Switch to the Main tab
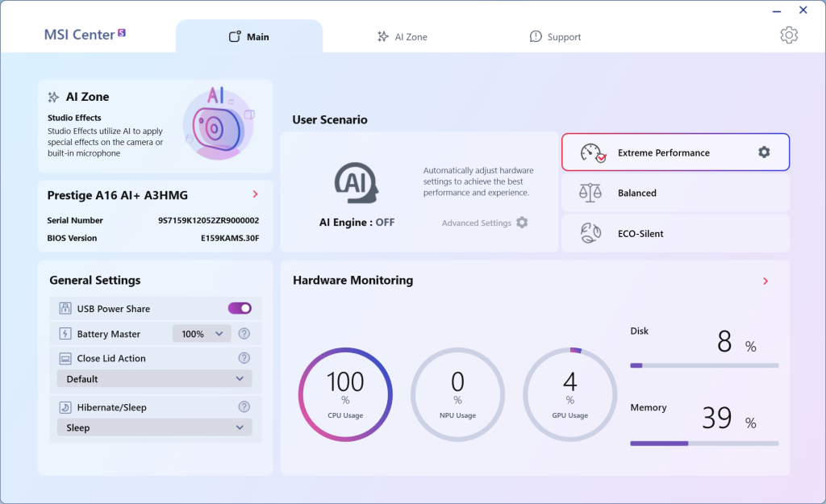The image size is (826, 504). tap(249, 36)
